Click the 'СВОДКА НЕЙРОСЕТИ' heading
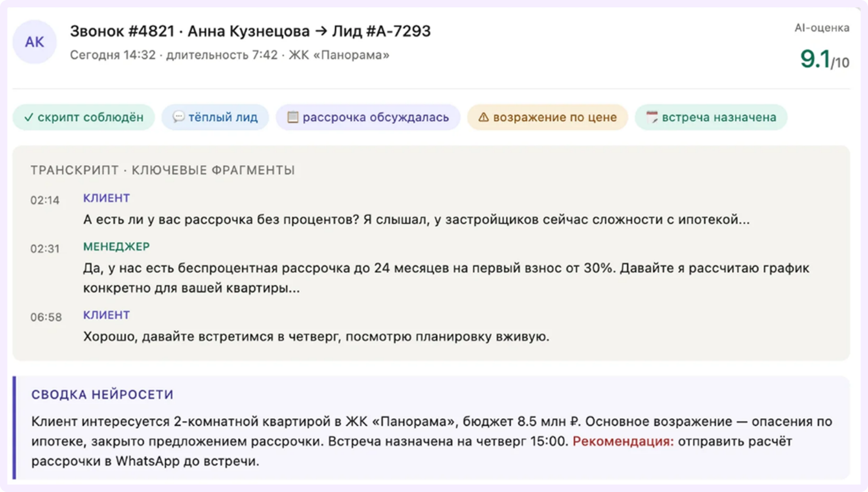 coord(102,395)
